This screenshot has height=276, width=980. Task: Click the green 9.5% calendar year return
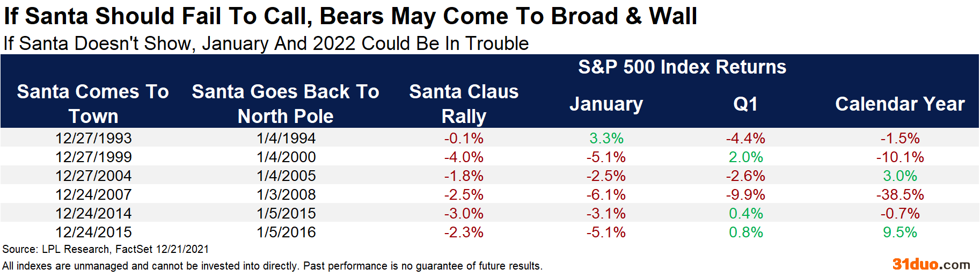coord(900,232)
